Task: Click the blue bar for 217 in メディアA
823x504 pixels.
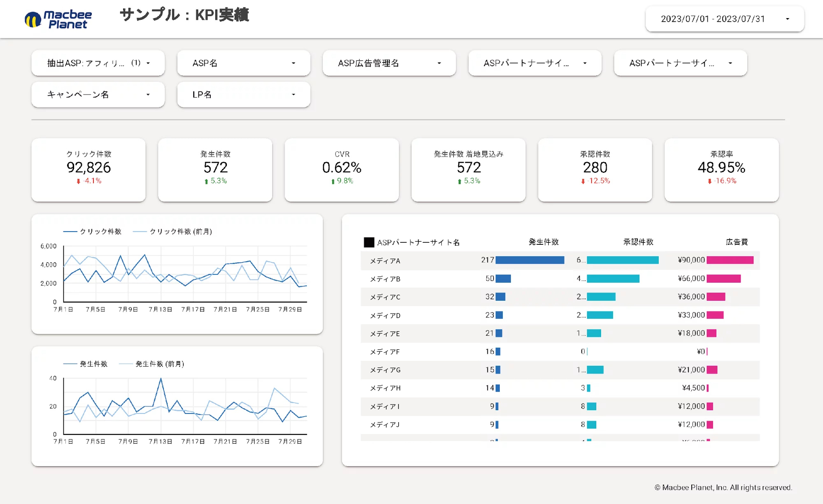Action: pyautogui.click(x=530, y=260)
